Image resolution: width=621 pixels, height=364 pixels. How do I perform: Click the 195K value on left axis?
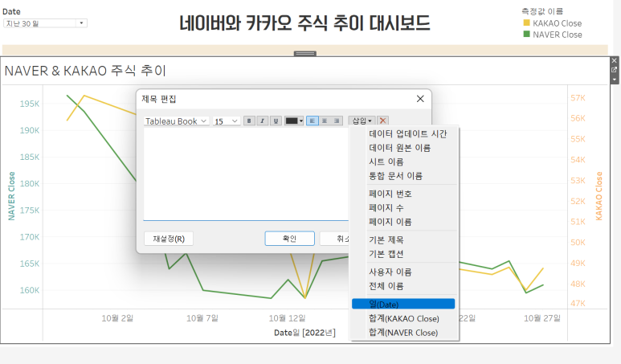pyautogui.click(x=30, y=104)
